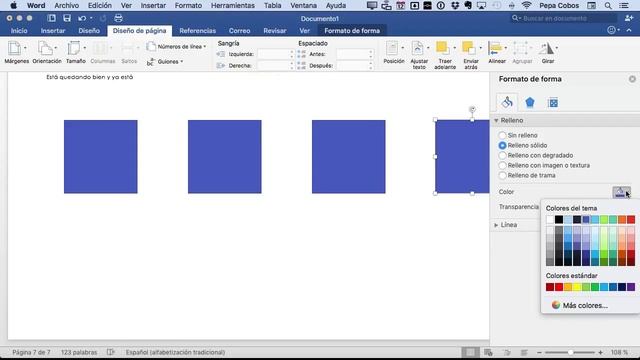Click the Traer adelante icon

(442, 49)
